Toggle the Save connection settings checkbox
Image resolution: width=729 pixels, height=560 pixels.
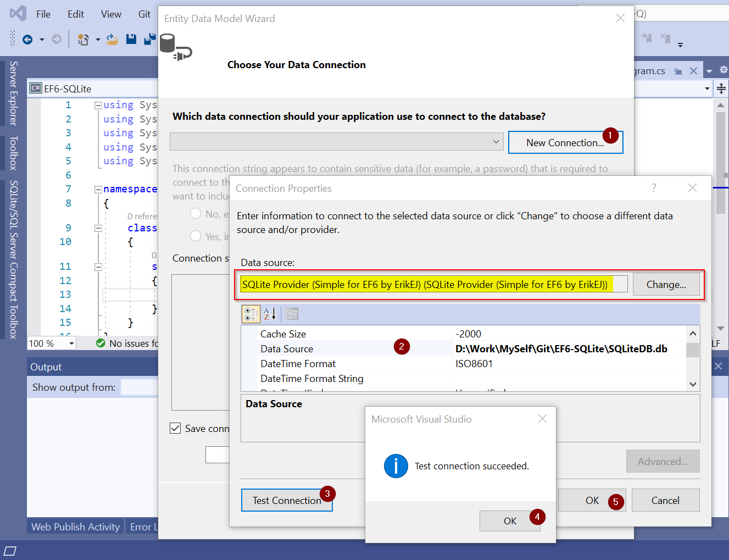tap(175, 428)
